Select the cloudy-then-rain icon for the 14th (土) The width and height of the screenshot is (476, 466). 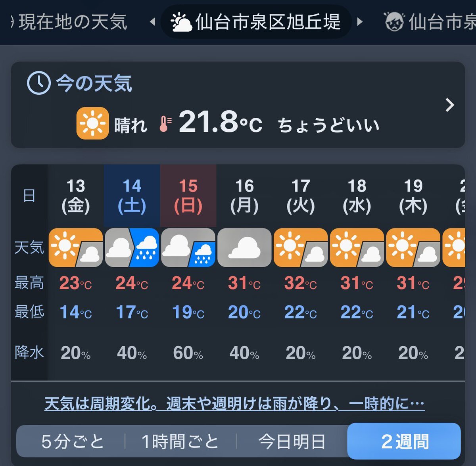pyautogui.click(x=132, y=247)
